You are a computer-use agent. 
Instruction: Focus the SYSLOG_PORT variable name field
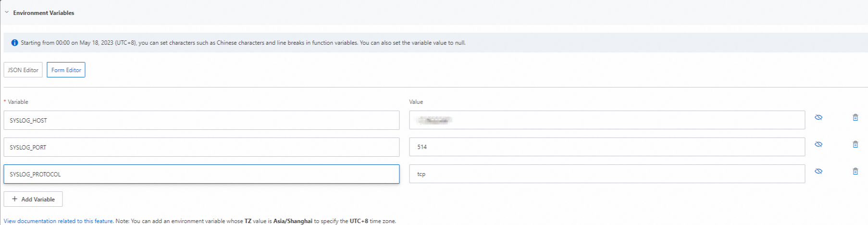[x=201, y=147]
